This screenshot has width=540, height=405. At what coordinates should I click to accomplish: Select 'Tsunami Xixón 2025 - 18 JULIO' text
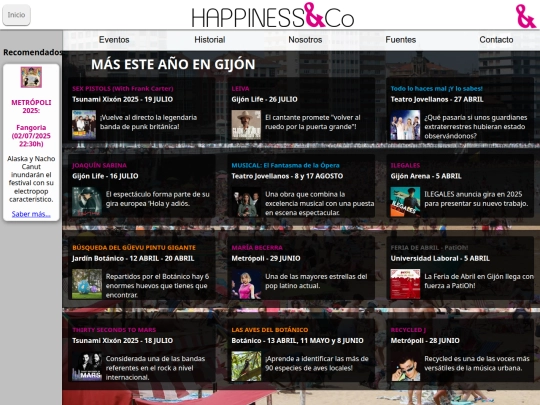(123, 341)
